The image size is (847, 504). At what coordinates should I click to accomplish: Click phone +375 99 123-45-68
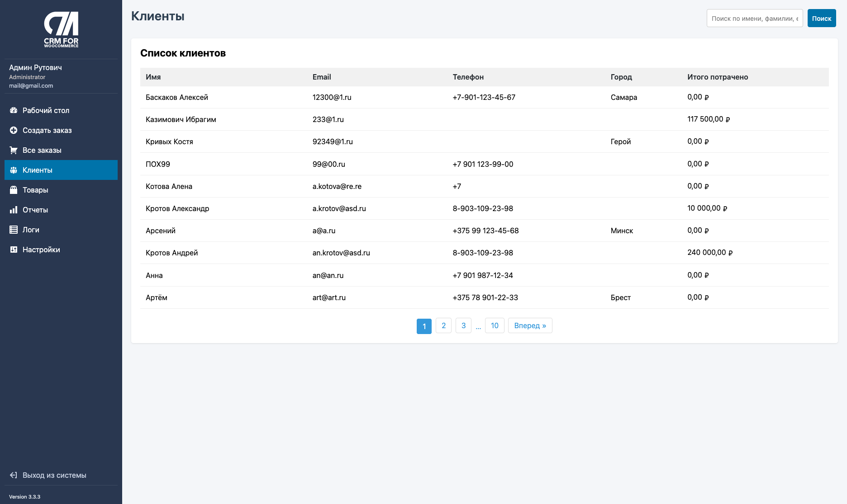coord(486,231)
